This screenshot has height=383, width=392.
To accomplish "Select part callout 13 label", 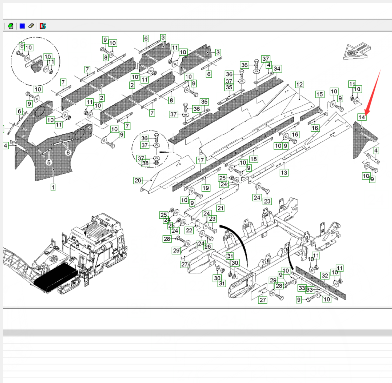I will [284, 173].
